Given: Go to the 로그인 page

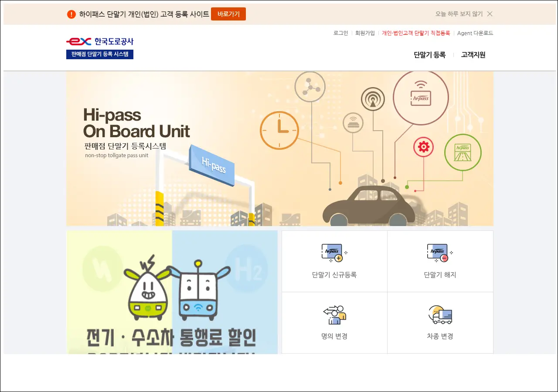Looking at the screenshot, I should 340,33.
